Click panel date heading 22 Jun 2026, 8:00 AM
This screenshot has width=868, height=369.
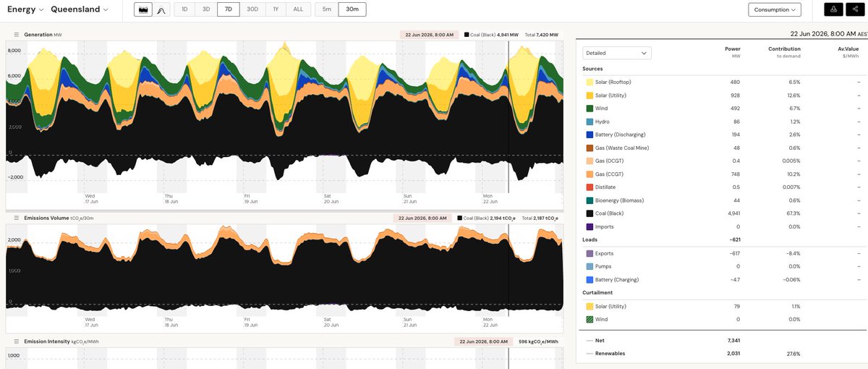click(823, 33)
